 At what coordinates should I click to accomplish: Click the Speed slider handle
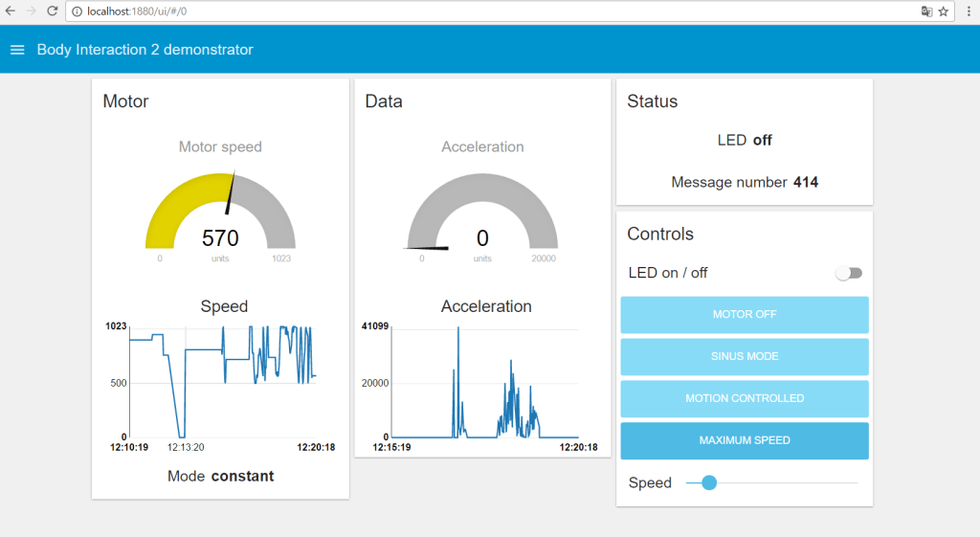[709, 482]
